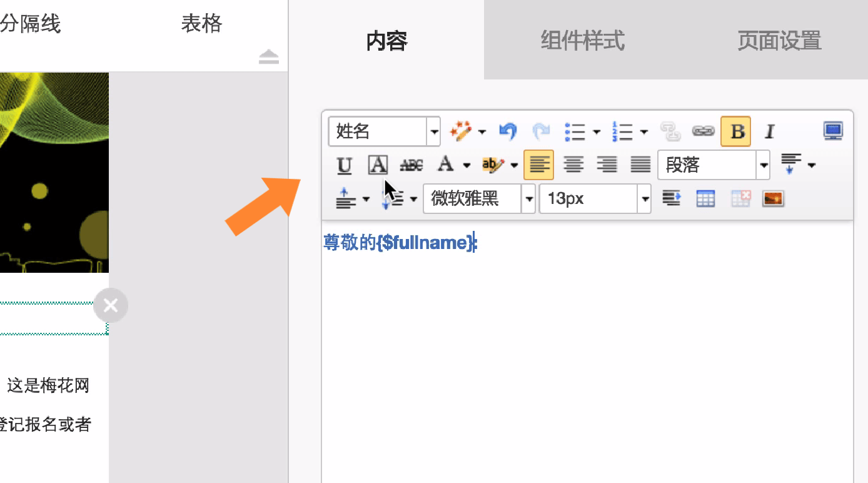The width and height of the screenshot is (868, 483).
Task: Apply strikethrough formatting
Action: [x=411, y=165]
